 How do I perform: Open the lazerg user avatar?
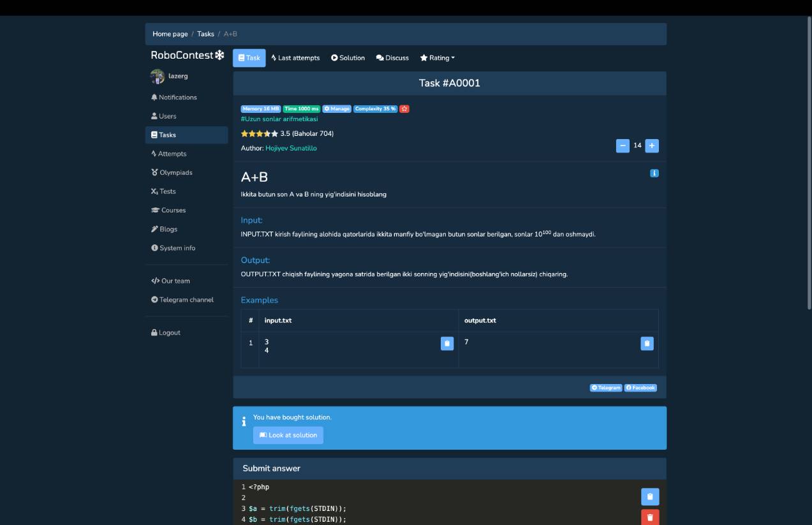157,77
